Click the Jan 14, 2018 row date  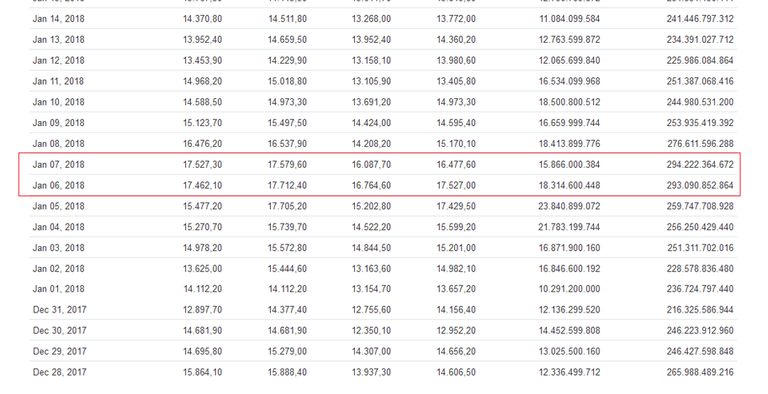click(58, 19)
